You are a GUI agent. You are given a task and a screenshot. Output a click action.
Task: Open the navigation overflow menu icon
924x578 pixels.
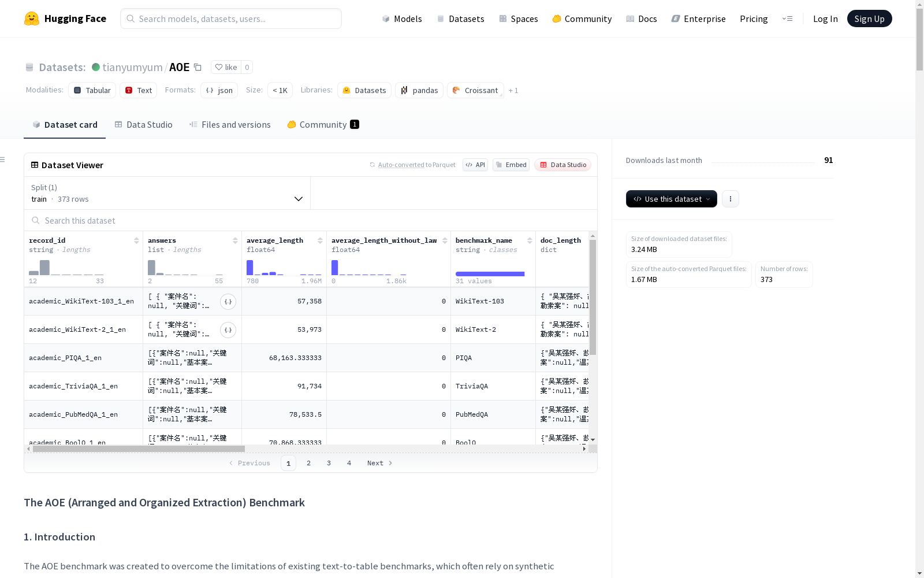(x=787, y=18)
